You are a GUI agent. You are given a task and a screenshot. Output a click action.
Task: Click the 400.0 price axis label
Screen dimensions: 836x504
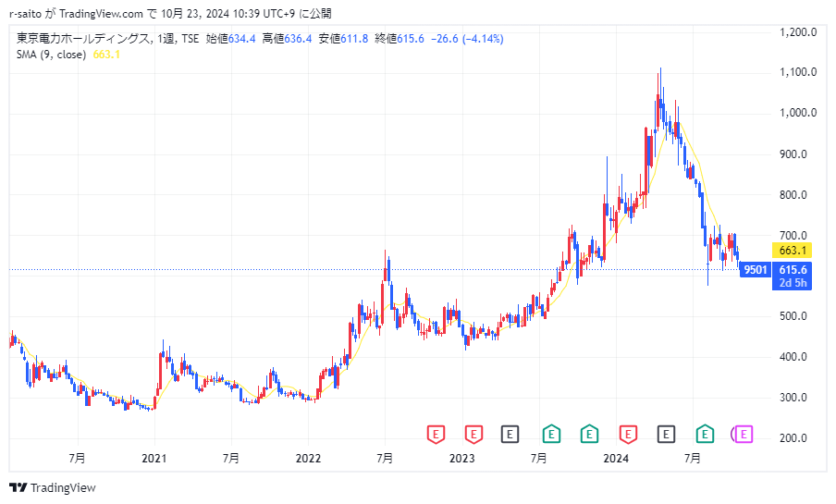tap(793, 357)
